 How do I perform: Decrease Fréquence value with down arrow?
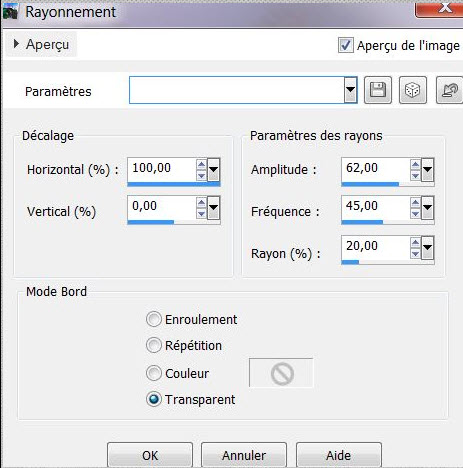[x=415, y=213]
